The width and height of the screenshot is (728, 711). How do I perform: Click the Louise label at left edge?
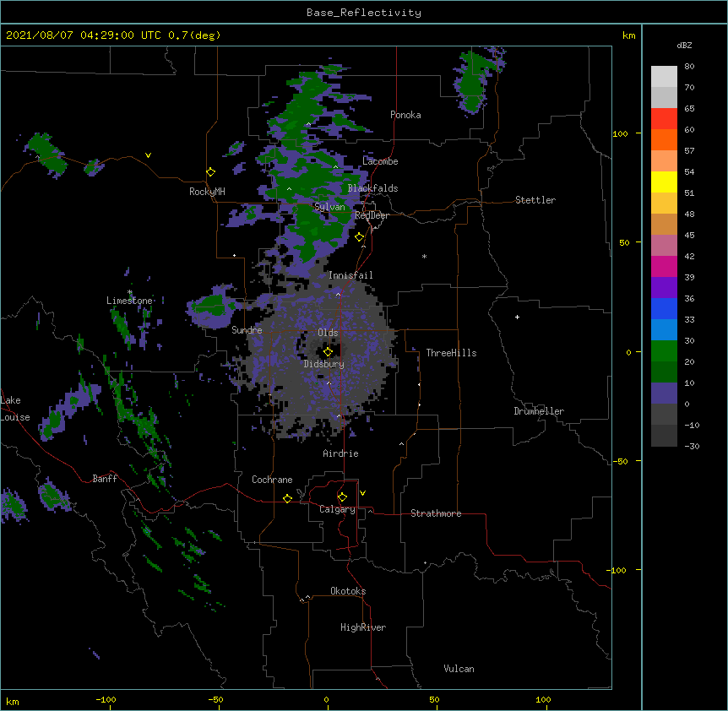(x=15, y=417)
